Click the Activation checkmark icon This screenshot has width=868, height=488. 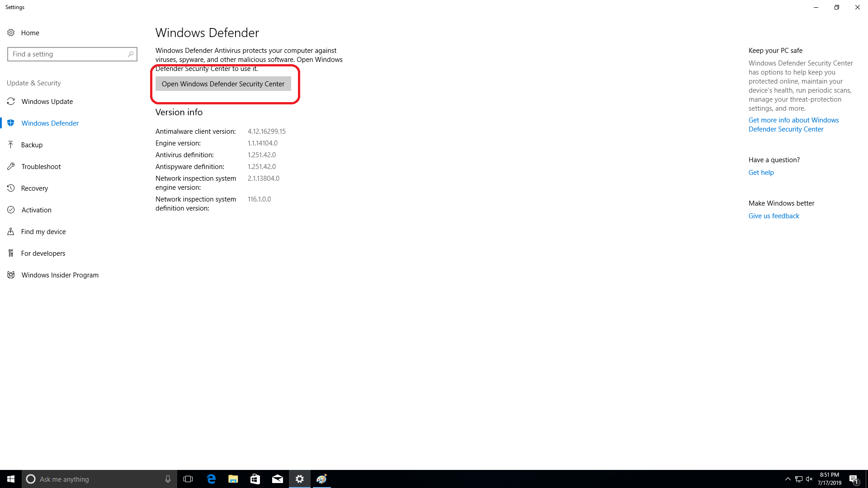point(11,210)
